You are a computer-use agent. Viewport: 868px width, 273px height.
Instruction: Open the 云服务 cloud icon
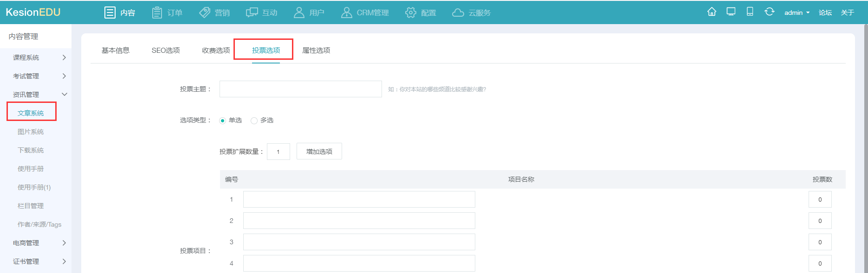coord(458,13)
